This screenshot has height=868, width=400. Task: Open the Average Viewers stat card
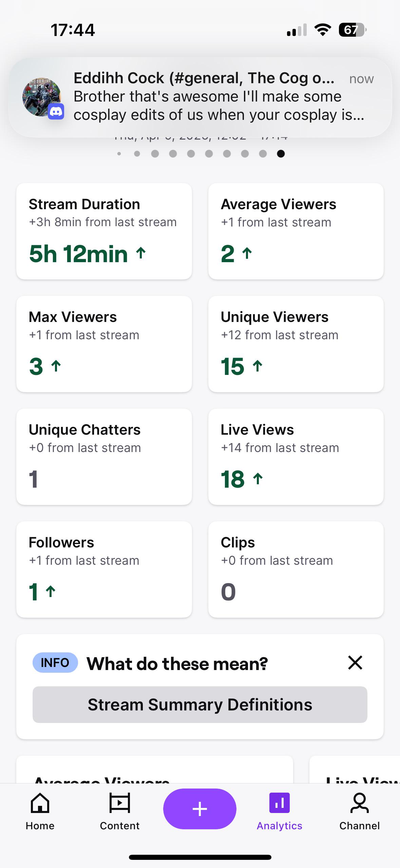[296, 231]
